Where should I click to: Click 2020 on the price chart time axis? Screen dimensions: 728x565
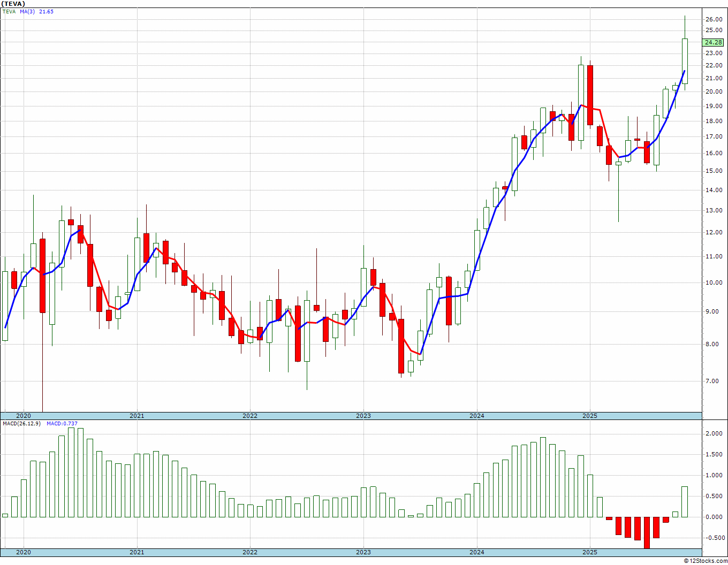coord(24,416)
